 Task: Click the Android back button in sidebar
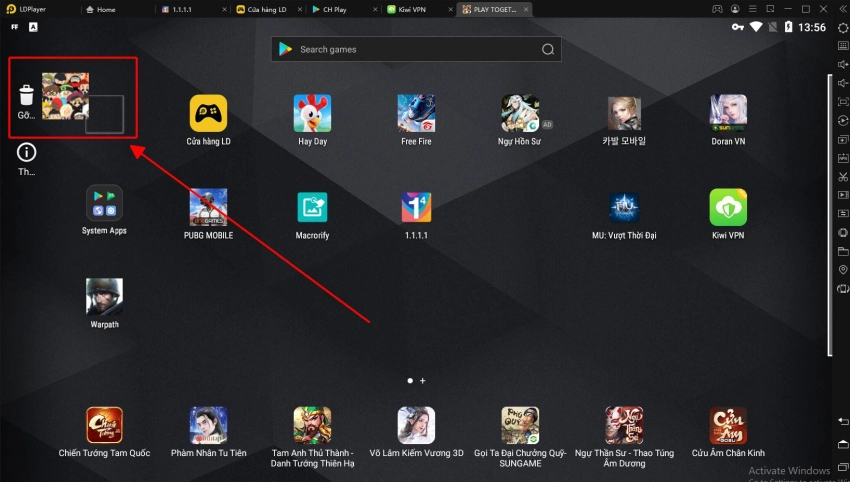point(843,421)
